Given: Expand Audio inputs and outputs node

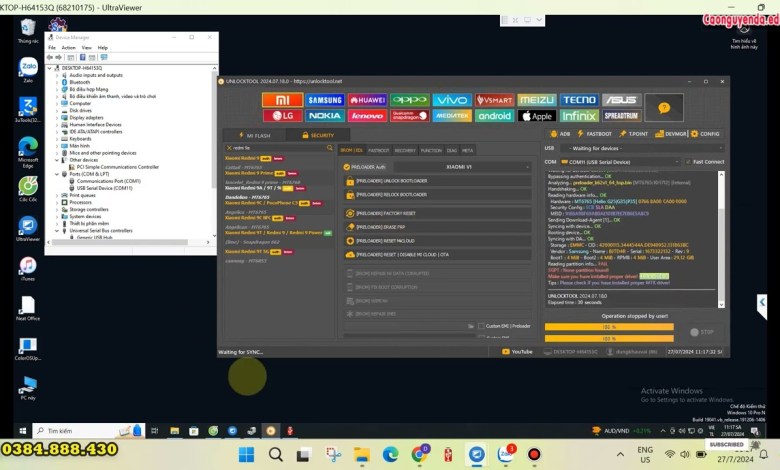Looking at the screenshot, I should 57,75.
